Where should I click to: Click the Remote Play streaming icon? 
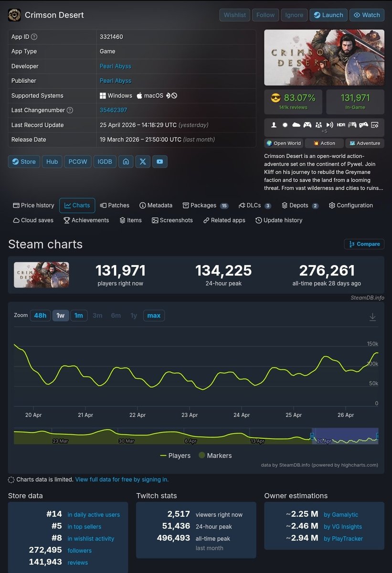(329, 125)
